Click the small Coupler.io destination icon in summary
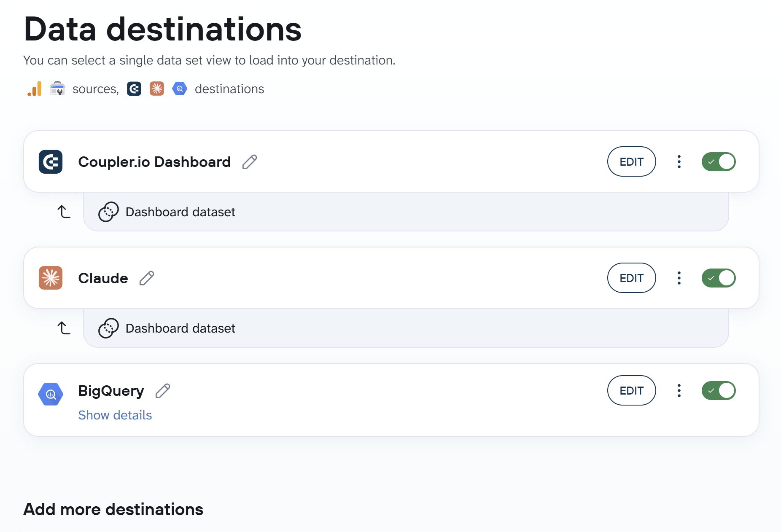The width and height of the screenshot is (781, 532). pyautogui.click(x=134, y=89)
